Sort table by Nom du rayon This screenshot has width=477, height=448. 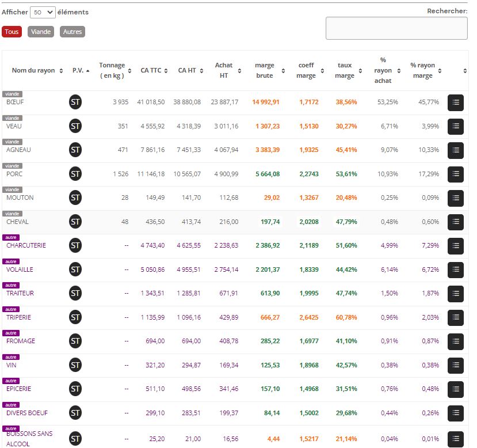(x=37, y=70)
